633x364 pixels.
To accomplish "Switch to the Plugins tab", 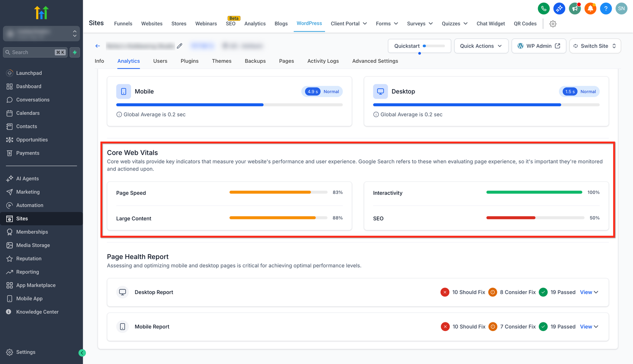I will coord(189,61).
